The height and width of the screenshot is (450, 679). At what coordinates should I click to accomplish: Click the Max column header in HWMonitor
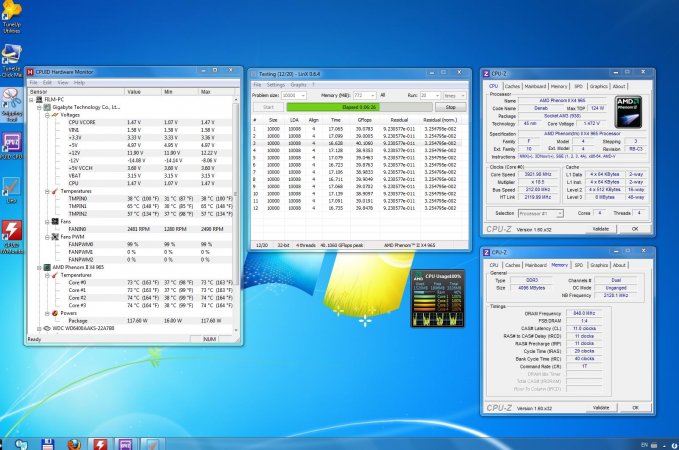(x=218, y=92)
